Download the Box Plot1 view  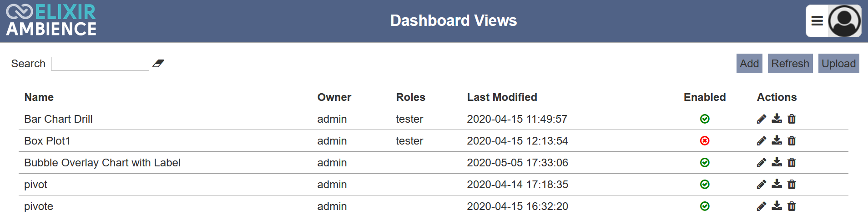coord(777,140)
